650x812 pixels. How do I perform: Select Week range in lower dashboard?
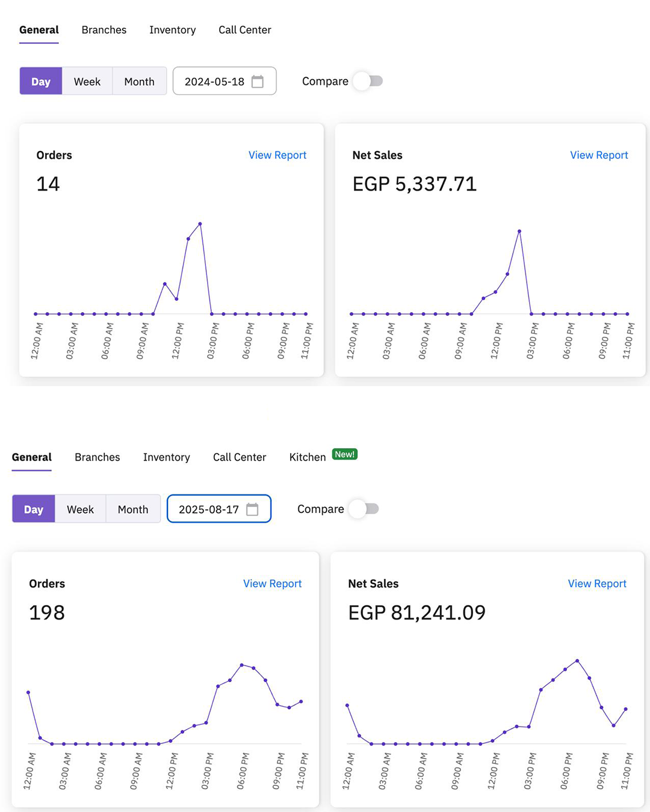click(x=81, y=509)
